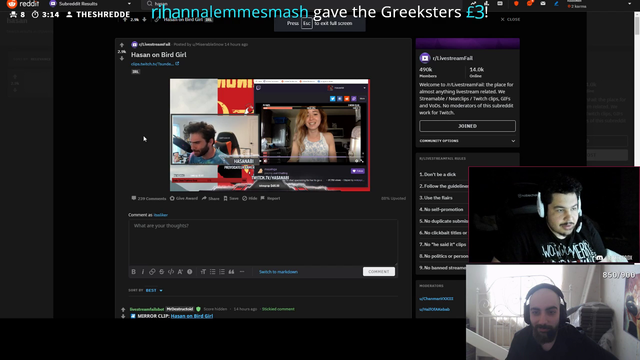Insert a quote block
The image size is (640, 360).
click(231, 272)
